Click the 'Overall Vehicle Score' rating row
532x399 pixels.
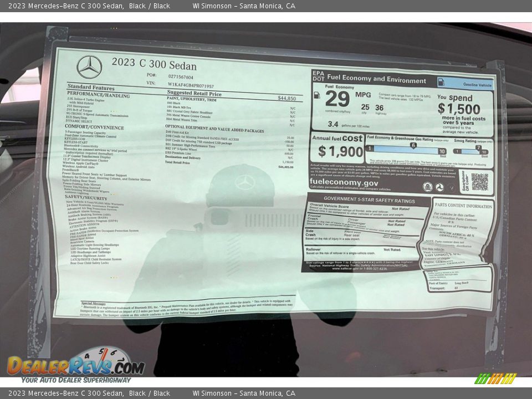tap(366, 209)
